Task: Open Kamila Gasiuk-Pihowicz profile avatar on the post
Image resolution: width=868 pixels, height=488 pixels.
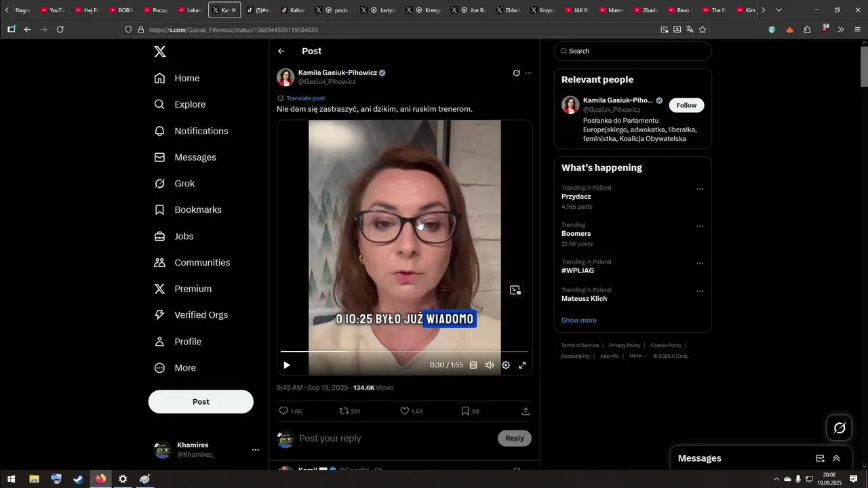Action: pos(285,77)
